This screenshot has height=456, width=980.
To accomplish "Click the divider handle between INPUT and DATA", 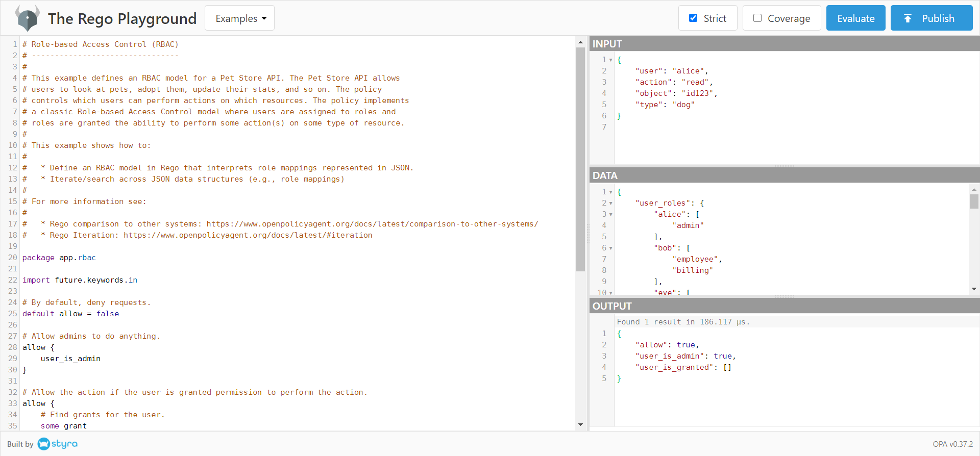I will tap(785, 166).
